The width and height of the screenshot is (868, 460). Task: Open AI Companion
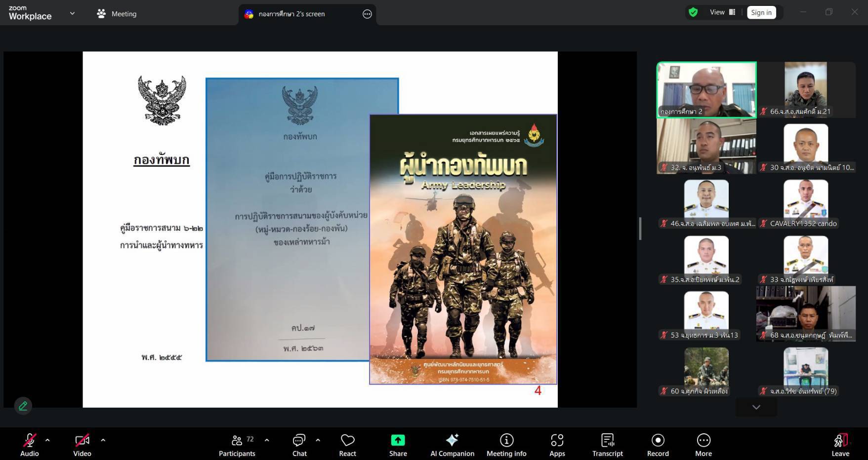[452, 445]
